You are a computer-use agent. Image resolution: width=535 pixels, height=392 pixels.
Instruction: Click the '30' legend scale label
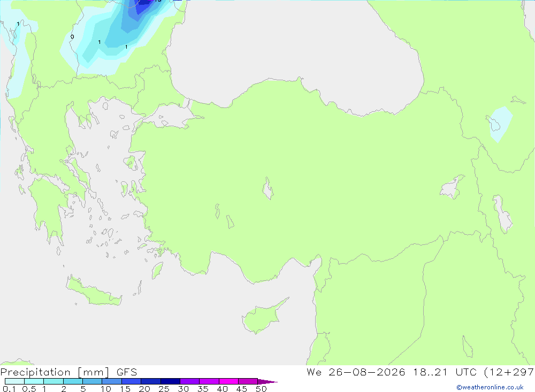tap(183, 389)
